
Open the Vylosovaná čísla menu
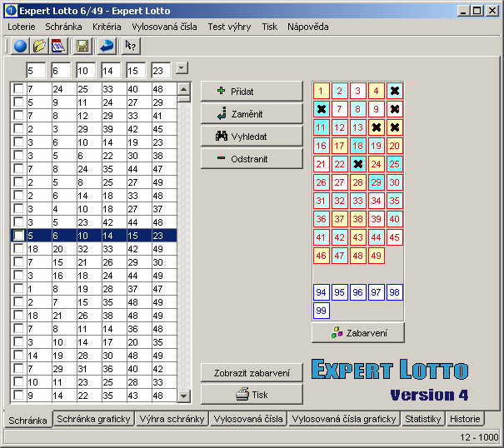pyautogui.click(x=164, y=27)
